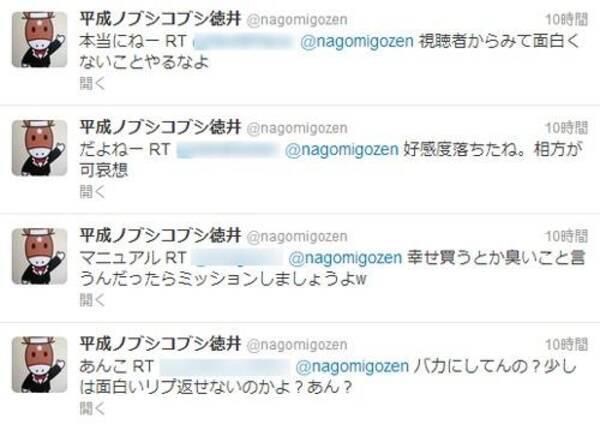Open the 10時間 timestamp on the last tweet
The height and width of the screenshot is (430, 600).
[567, 344]
